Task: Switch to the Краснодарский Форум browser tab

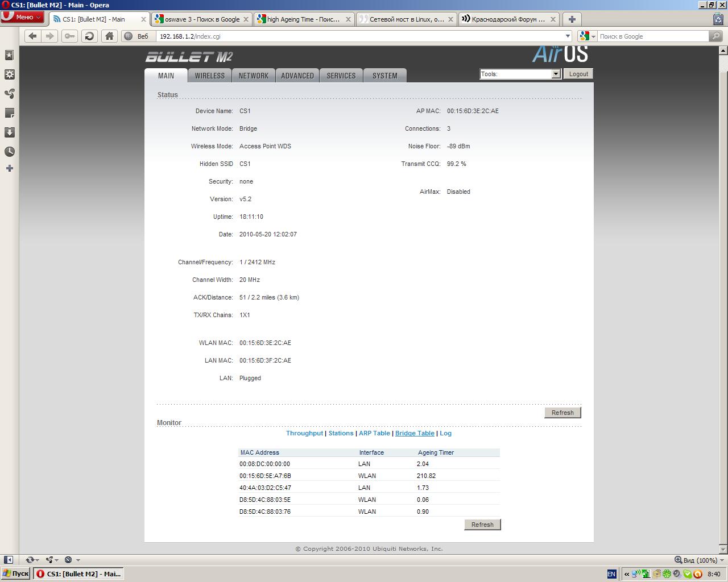Action: (508, 19)
